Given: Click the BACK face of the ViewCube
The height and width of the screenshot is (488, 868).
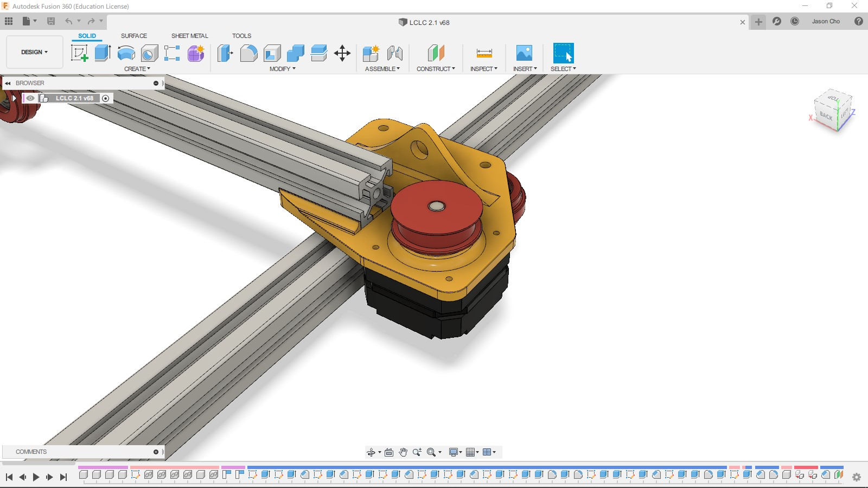Looking at the screenshot, I should [826, 115].
